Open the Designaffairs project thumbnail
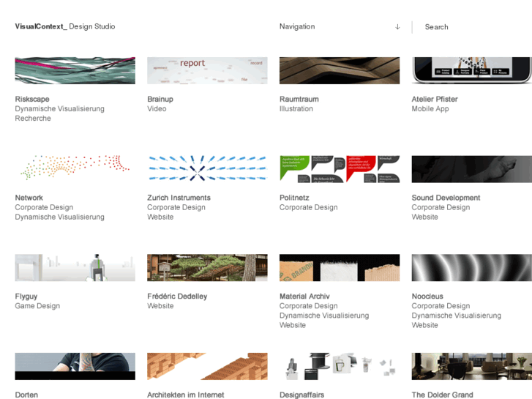 point(340,366)
